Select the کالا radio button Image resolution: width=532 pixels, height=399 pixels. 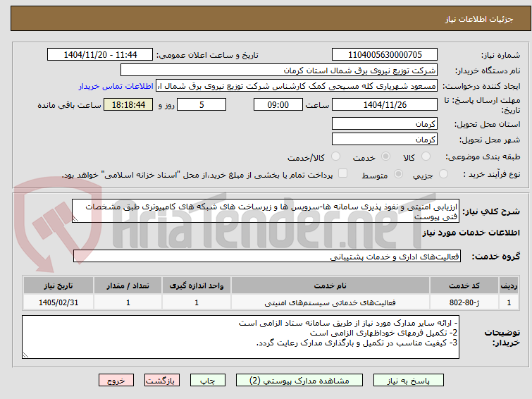tap(426, 156)
